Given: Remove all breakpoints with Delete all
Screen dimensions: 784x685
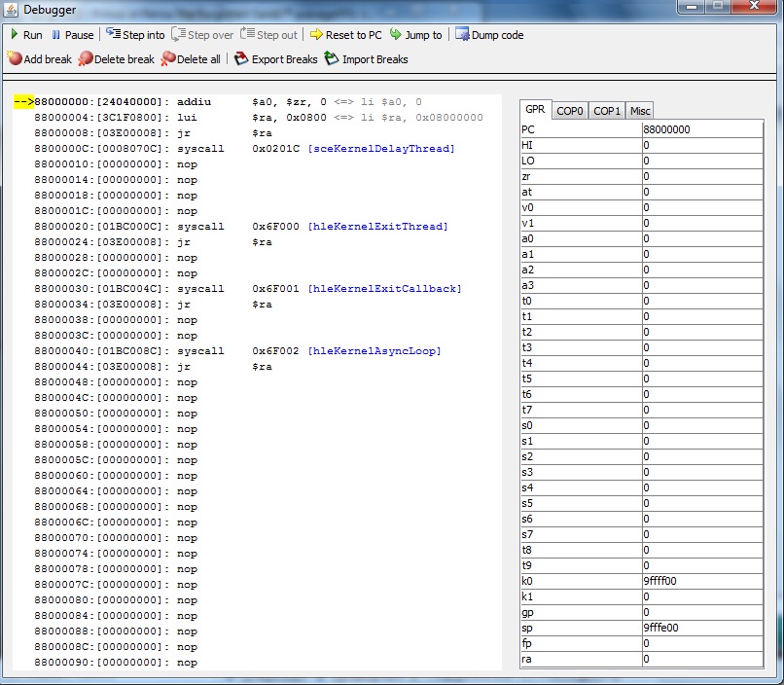Looking at the screenshot, I should (x=191, y=59).
